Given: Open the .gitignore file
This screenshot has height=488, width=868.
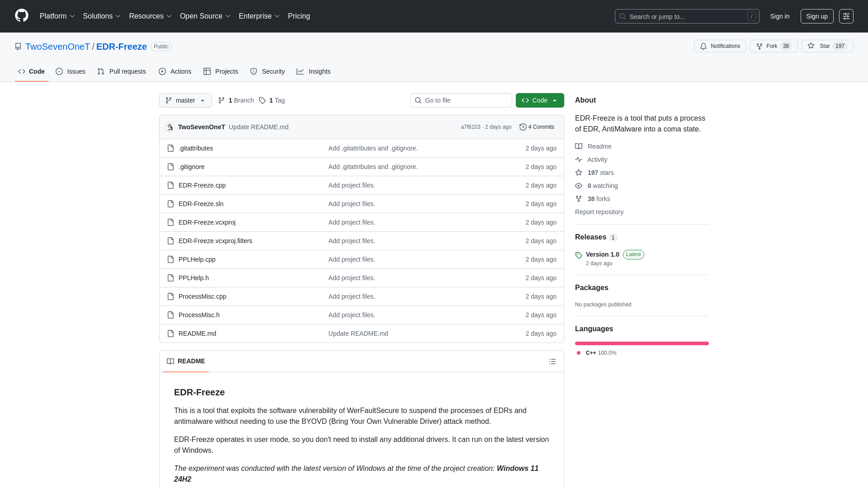Looking at the screenshot, I should [191, 167].
